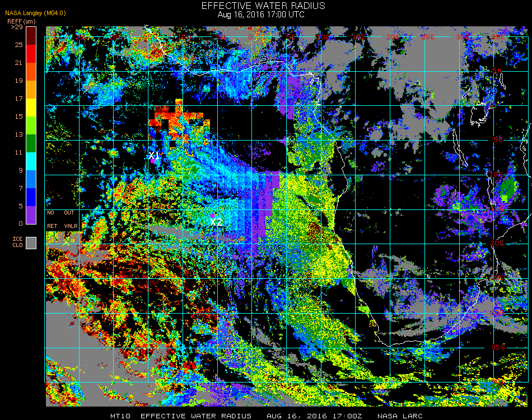This screenshot has width=532, height=420.
Task: Click the '30E' longitude label
Action: [x=463, y=37]
